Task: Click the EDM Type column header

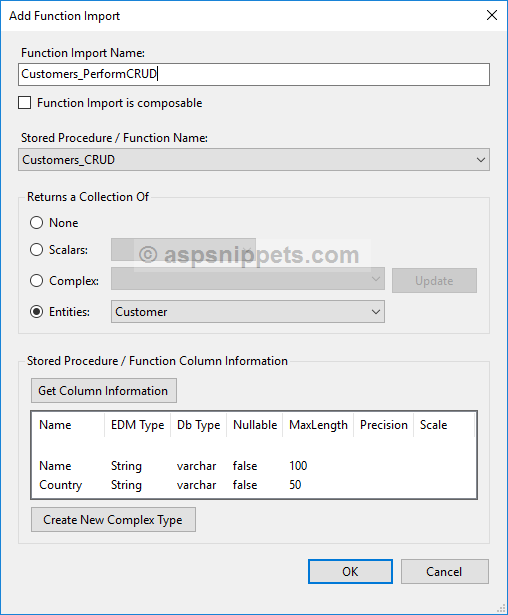Action: click(138, 425)
